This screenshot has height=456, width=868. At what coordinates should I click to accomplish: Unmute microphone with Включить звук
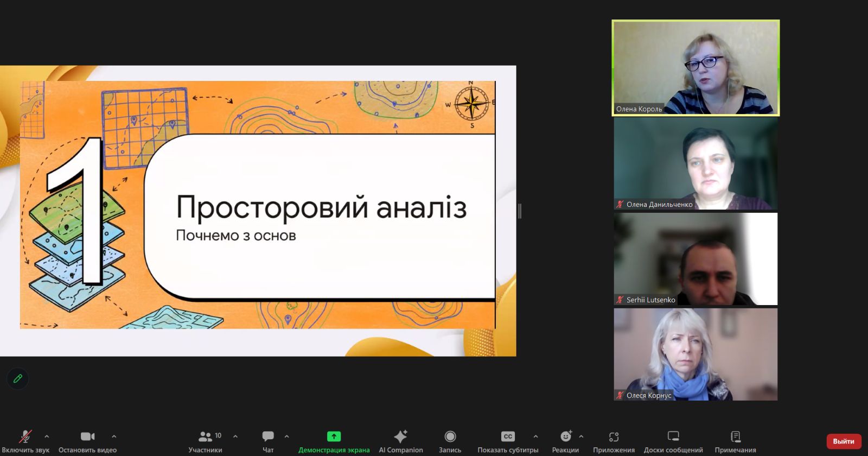pyautogui.click(x=25, y=437)
